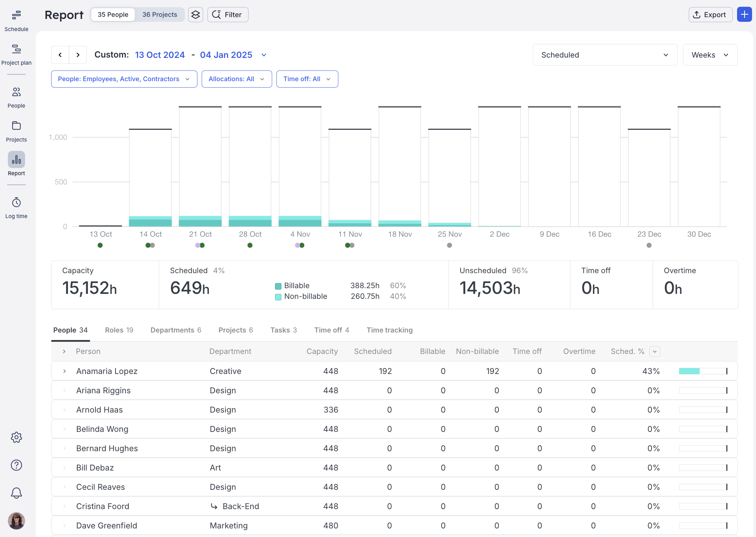The height and width of the screenshot is (537, 756).
Task: Switch to 36 Projects toggle
Action: pyautogui.click(x=159, y=15)
